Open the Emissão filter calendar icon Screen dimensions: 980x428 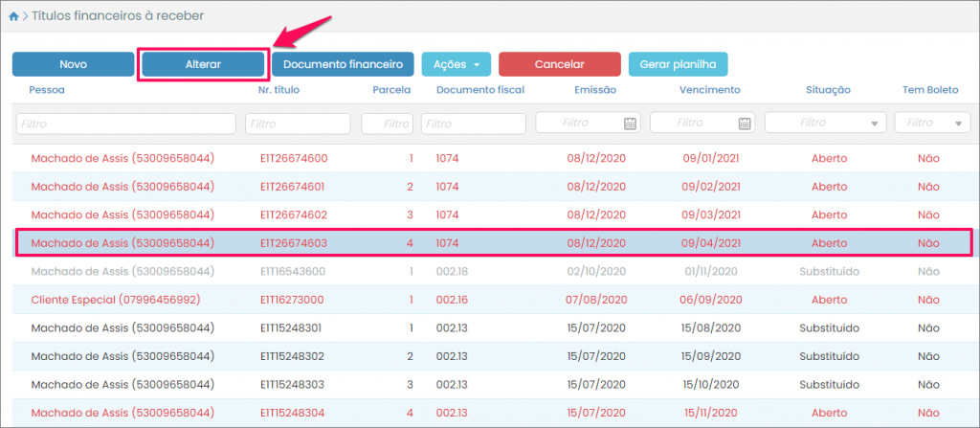click(x=630, y=124)
